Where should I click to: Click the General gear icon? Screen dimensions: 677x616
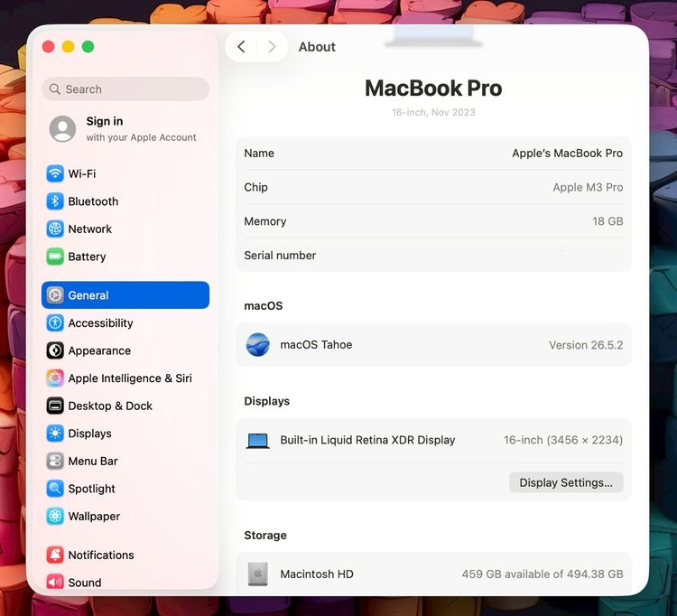55,295
